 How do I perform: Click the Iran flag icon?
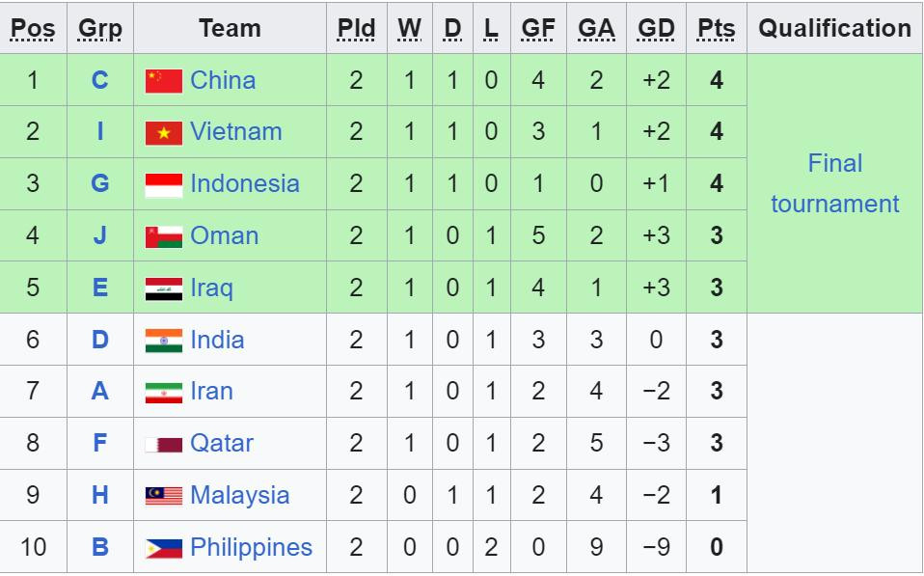click(163, 394)
